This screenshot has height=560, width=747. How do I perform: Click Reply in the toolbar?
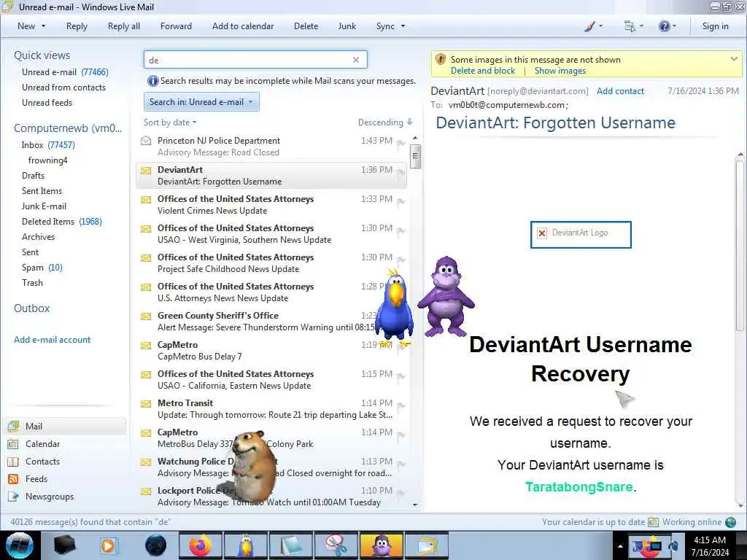point(77,26)
